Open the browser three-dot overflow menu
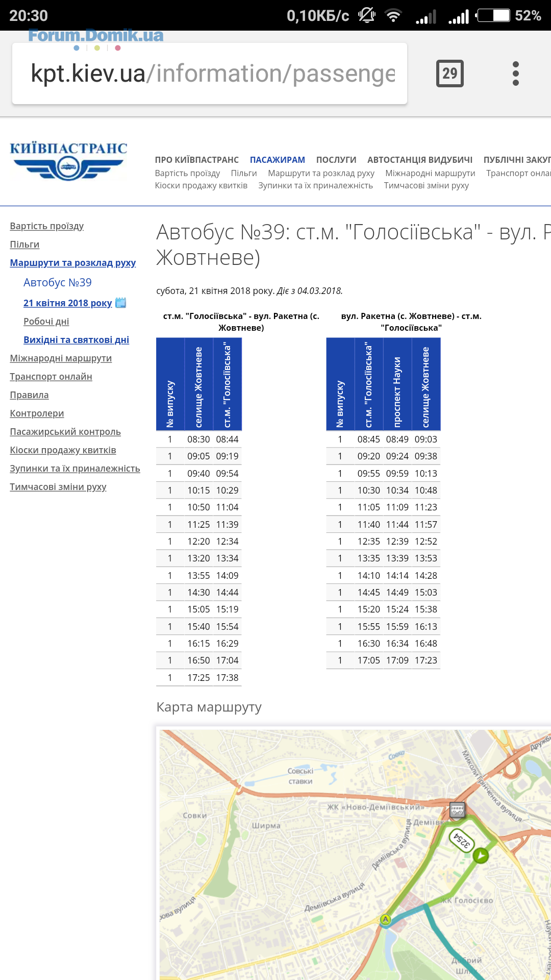This screenshot has width=551, height=980. [x=516, y=73]
